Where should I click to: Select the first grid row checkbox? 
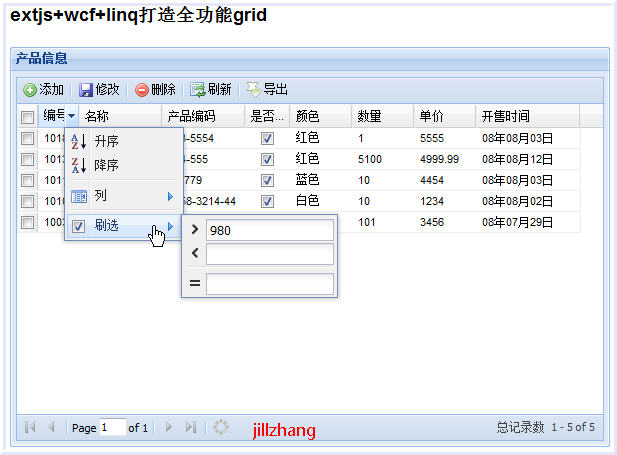pyautogui.click(x=28, y=139)
